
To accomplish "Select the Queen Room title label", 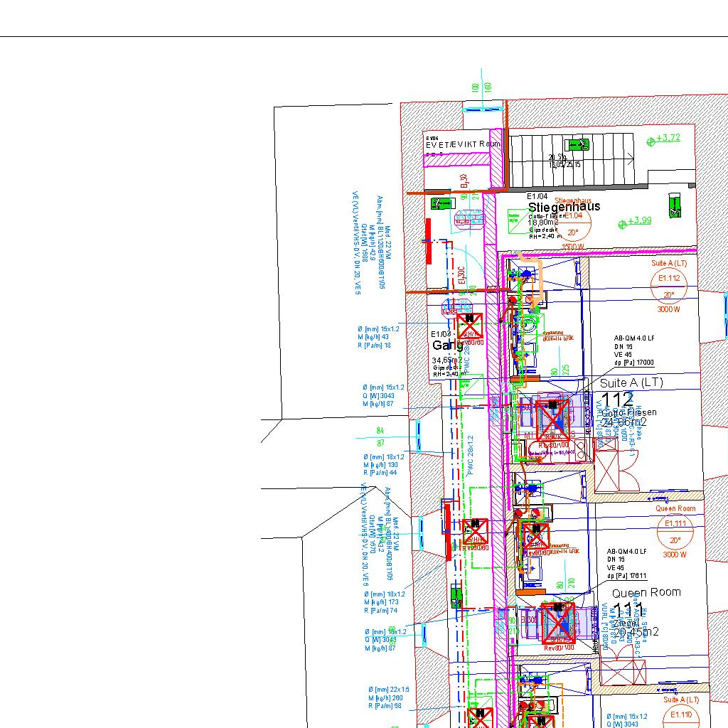I will point(646,592).
